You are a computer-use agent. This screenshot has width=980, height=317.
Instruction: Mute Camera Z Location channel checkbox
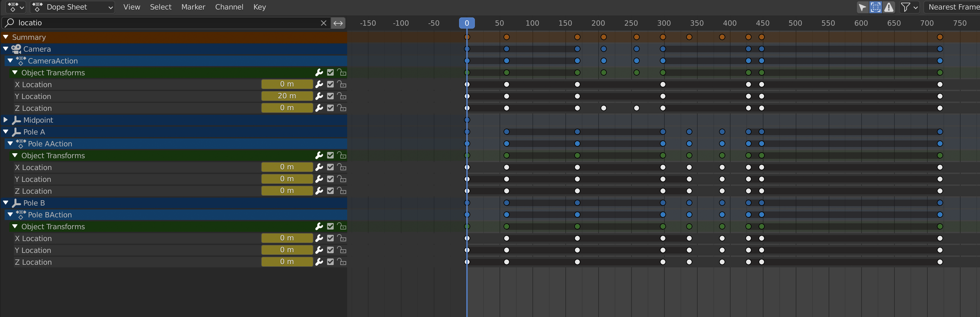click(330, 108)
